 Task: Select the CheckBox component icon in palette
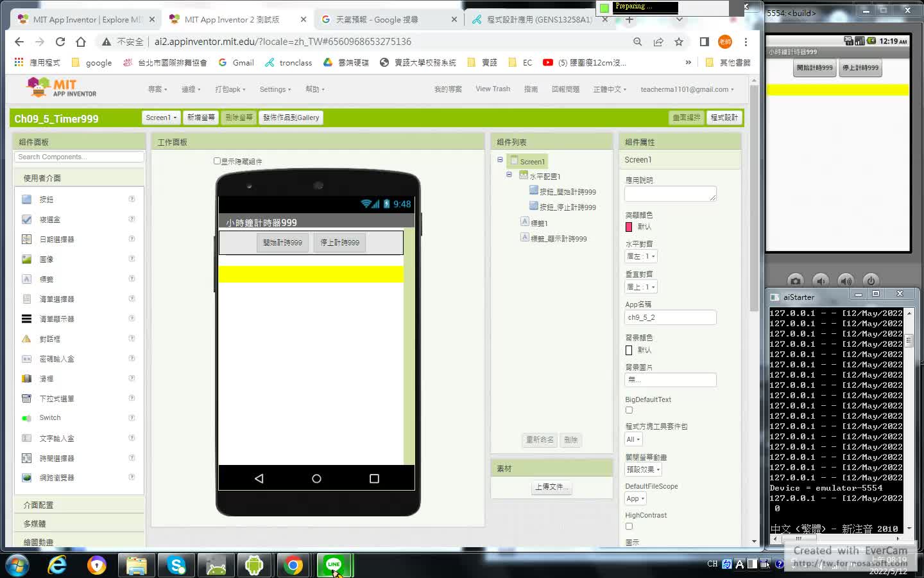pyautogui.click(x=26, y=220)
